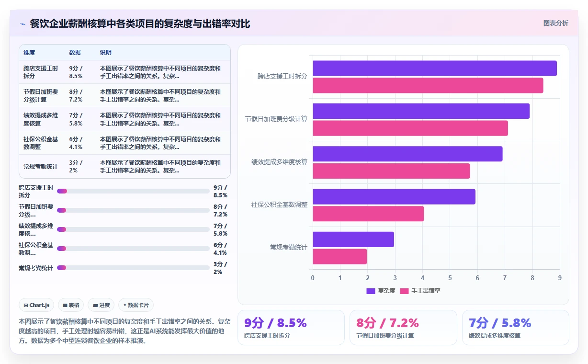The height and width of the screenshot is (364, 588).
Task: Click pink bar for 社保公积金基数调整
Action: click(368, 214)
